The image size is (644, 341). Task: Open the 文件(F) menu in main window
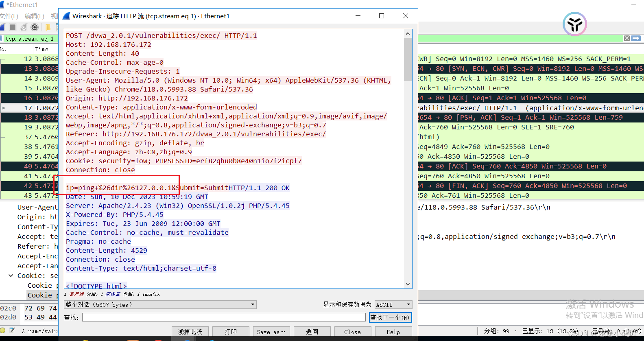tap(9, 16)
